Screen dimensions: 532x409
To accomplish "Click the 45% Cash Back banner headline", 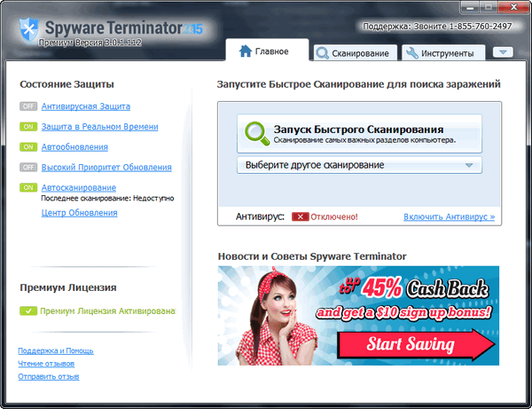I will click(414, 287).
